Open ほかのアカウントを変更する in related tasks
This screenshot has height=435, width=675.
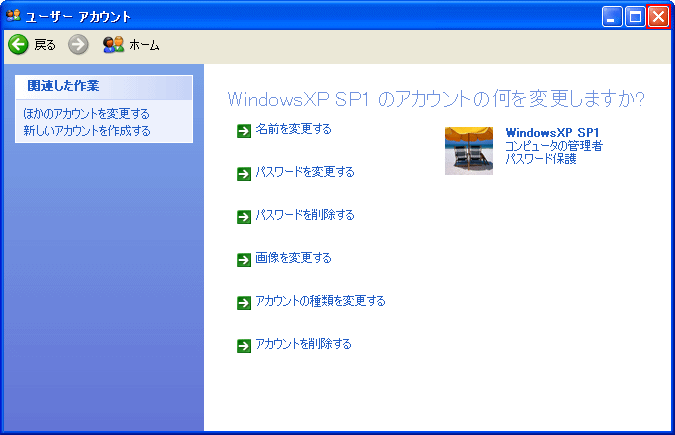[87, 114]
